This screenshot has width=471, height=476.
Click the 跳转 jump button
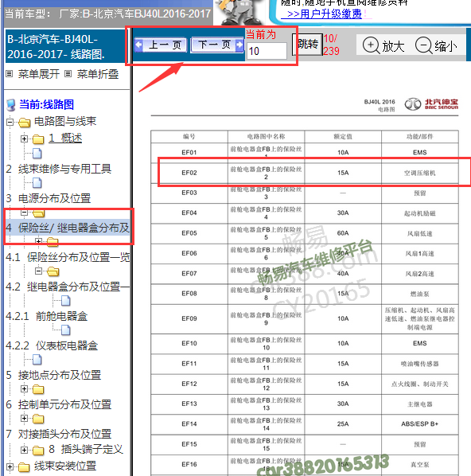pos(307,45)
